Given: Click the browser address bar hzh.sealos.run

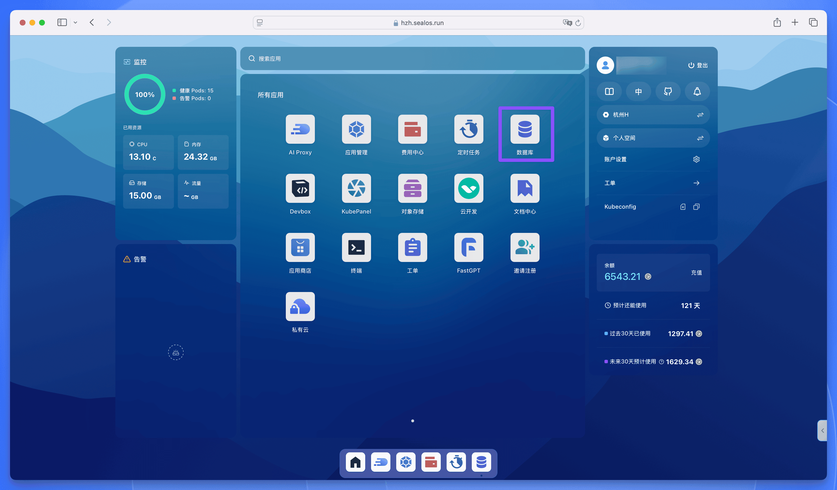Looking at the screenshot, I should (x=418, y=22).
